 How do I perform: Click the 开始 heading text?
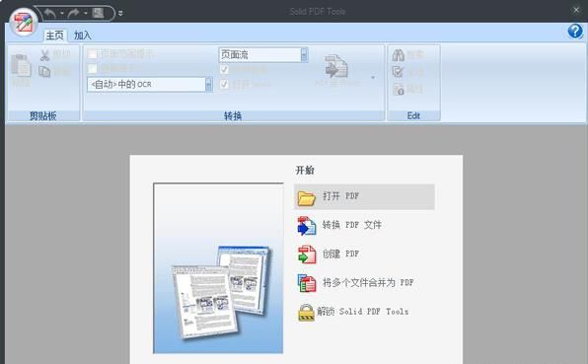305,171
